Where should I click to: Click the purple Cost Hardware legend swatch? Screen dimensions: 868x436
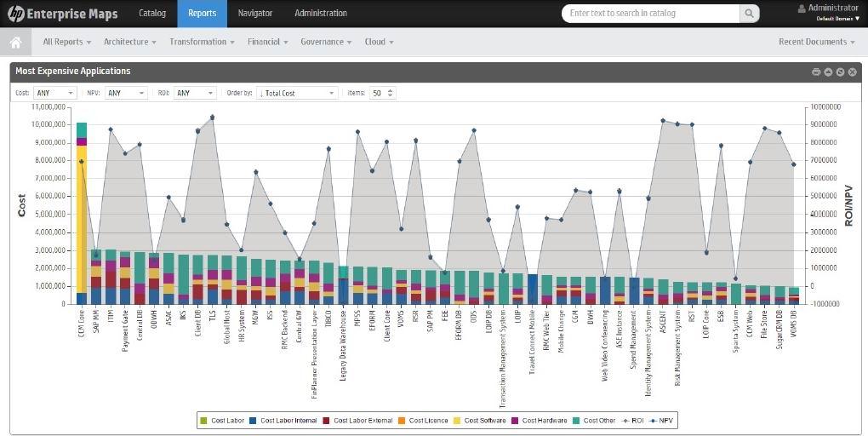coord(515,421)
